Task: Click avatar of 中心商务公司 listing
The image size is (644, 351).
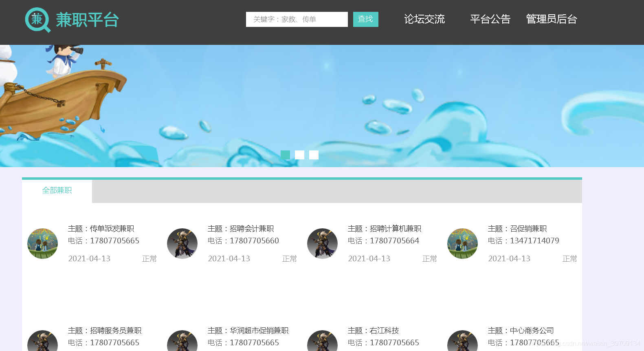Action: point(462,341)
